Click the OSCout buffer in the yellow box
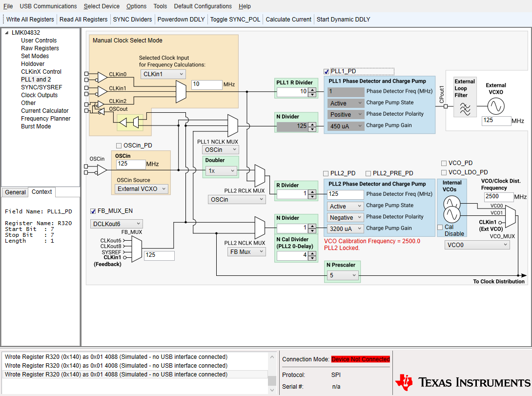The image size is (532, 396). pyautogui.click(x=123, y=122)
